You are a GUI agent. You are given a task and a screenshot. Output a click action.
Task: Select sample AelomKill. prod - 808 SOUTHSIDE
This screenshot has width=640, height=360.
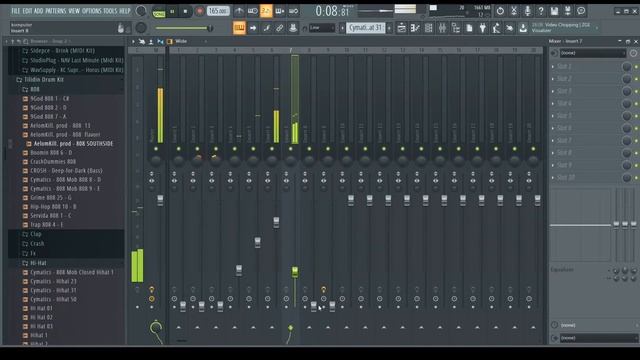[x=73, y=144]
